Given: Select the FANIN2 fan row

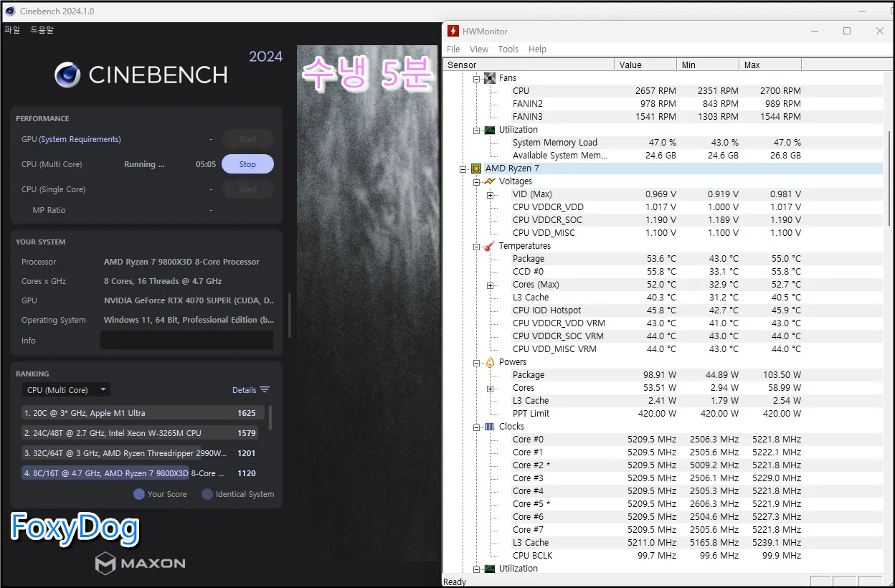Looking at the screenshot, I should pyautogui.click(x=663, y=104).
